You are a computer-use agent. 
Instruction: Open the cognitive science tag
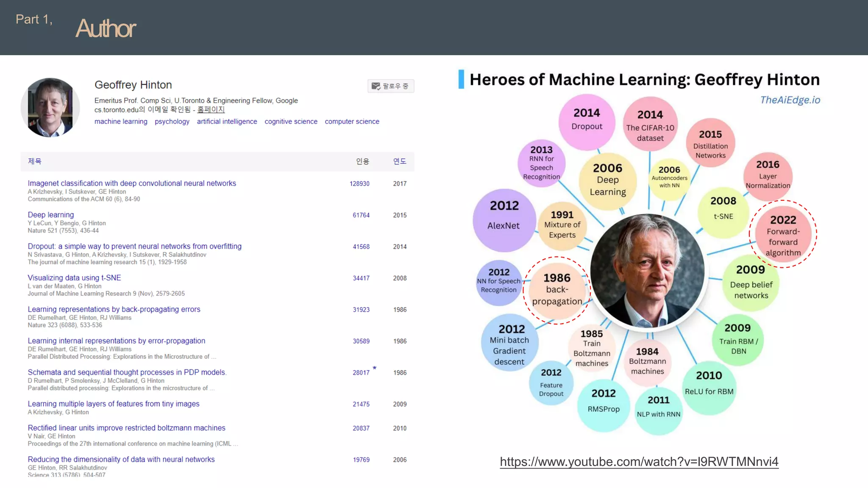click(x=291, y=122)
